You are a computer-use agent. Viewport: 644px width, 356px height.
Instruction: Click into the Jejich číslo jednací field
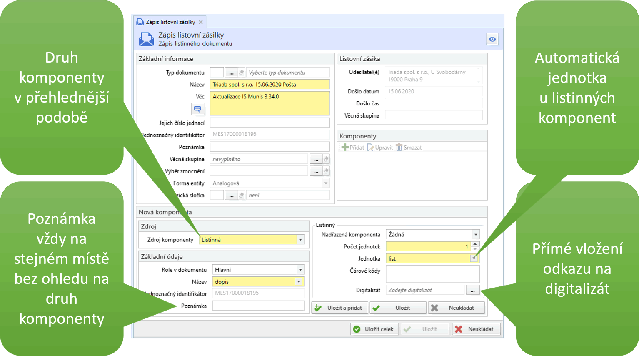click(270, 123)
